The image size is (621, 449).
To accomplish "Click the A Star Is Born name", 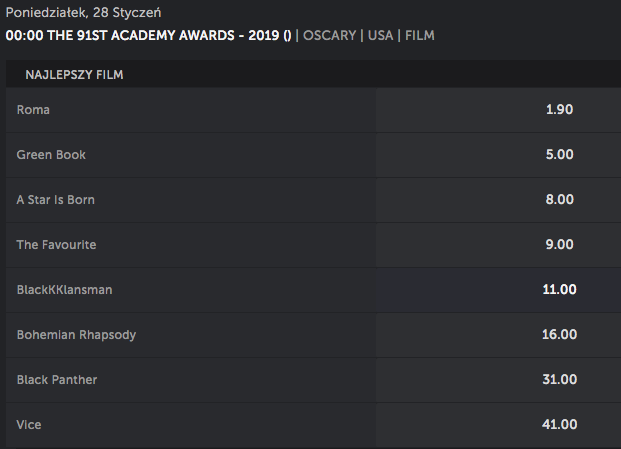I will (56, 200).
